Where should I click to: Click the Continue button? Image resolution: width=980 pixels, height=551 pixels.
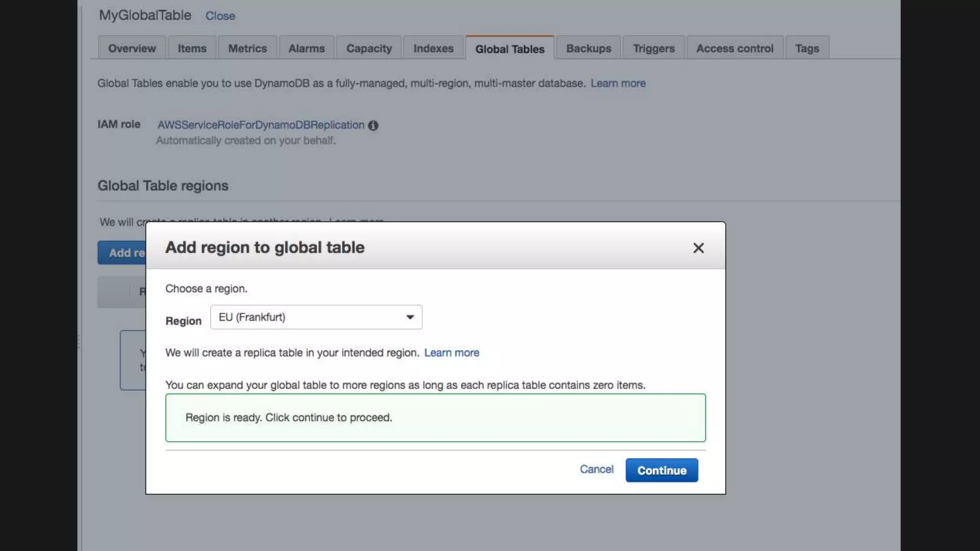[x=661, y=470]
